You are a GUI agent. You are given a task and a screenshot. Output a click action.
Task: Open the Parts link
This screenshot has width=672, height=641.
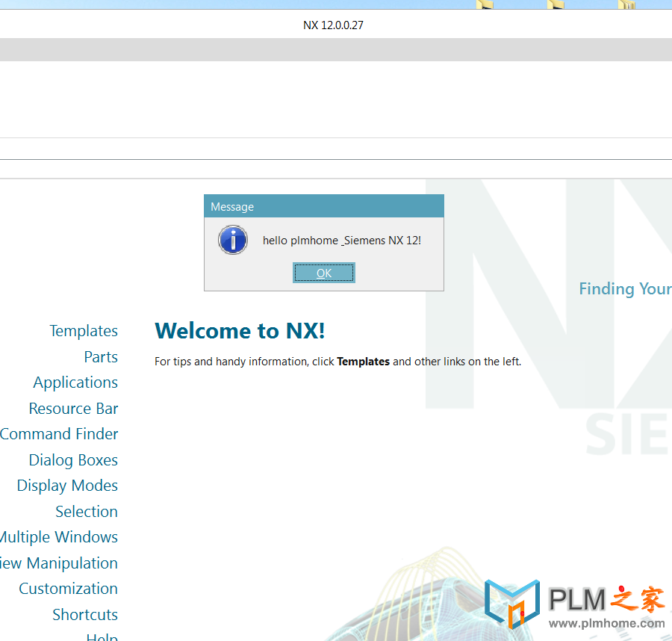coord(101,356)
